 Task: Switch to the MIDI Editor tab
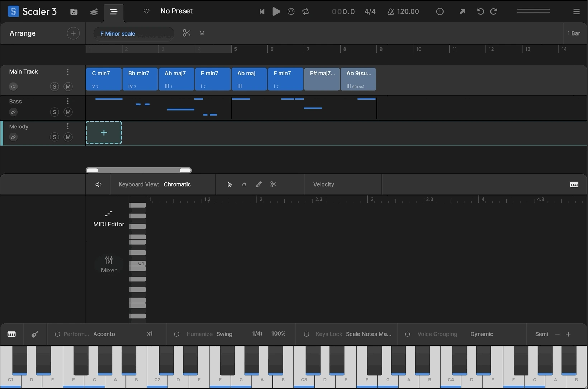pos(109,219)
